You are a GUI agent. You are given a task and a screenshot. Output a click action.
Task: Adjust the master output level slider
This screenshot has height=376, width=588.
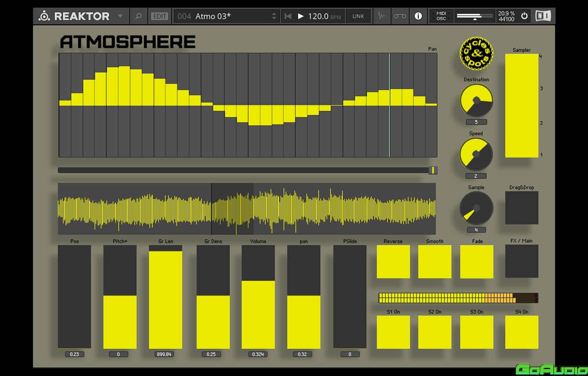[474, 16]
